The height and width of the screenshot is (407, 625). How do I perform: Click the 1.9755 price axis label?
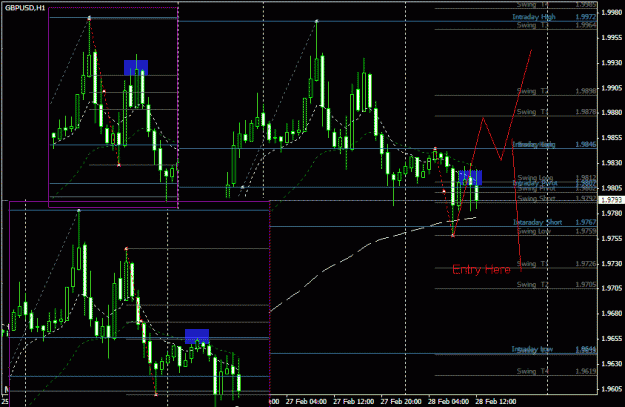click(612, 238)
